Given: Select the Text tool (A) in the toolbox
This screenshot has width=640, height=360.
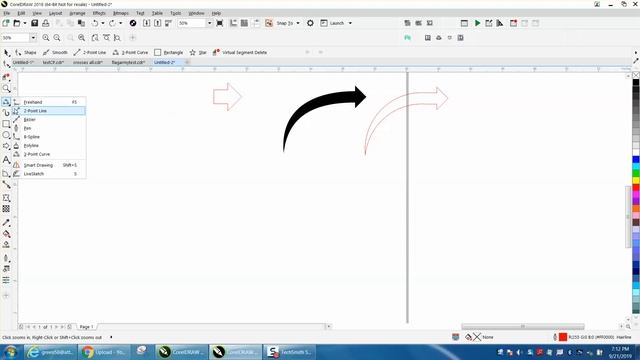Looking at the screenshot, I should (x=6, y=160).
